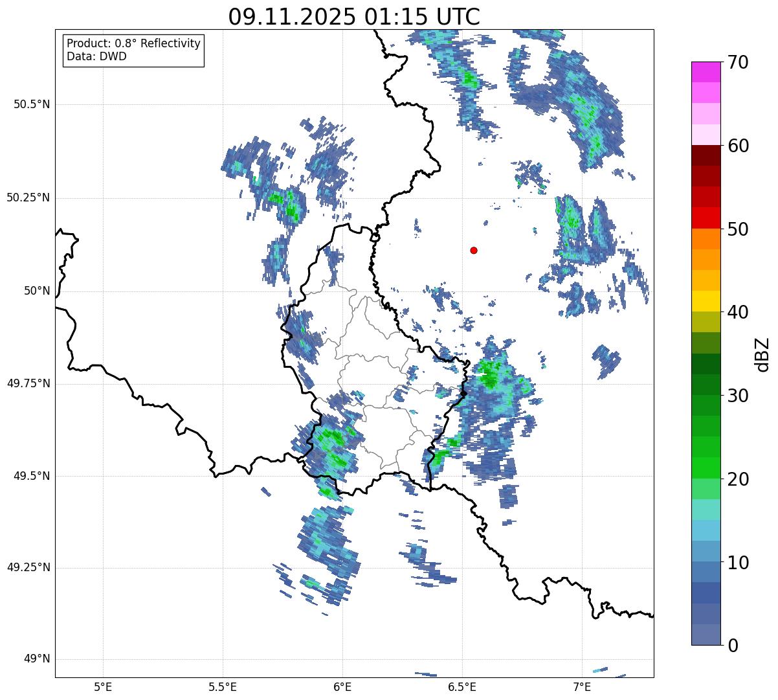Click the colorbar tick label 60
778x700 pixels.
pyautogui.click(x=738, y=146)
